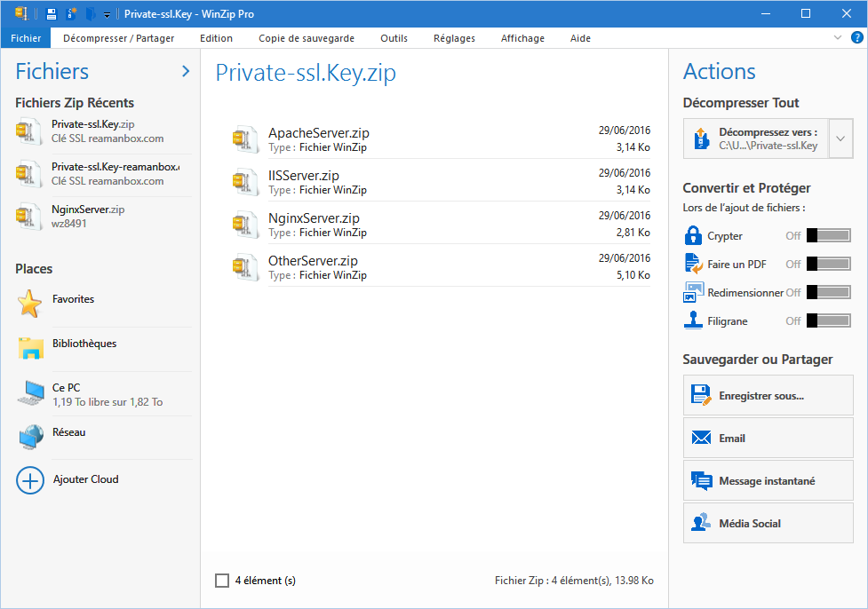Click the Filigrane stamp icon
The image size is (868, 609).
click(693, 320)
